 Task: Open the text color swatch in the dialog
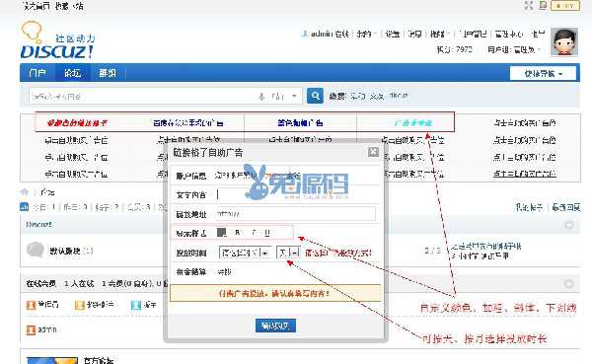pos(222,233)
